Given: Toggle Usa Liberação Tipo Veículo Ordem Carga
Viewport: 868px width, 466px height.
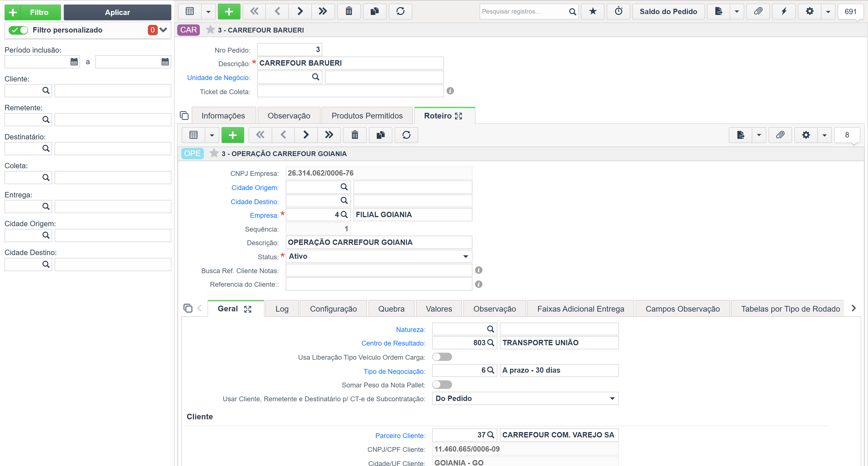Looking at the screenshot, I should (x=442, y=357).
